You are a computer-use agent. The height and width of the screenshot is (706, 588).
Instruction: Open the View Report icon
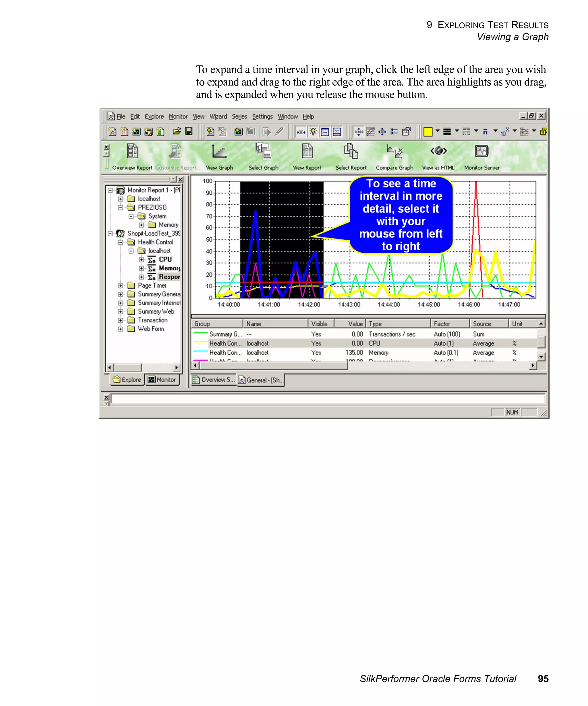307,151
